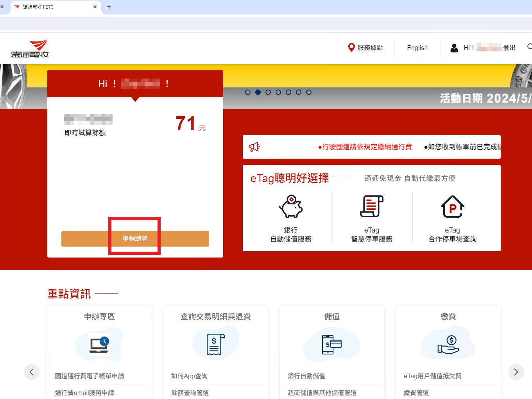
Task: Switch language to English
Action: [417, 48]
